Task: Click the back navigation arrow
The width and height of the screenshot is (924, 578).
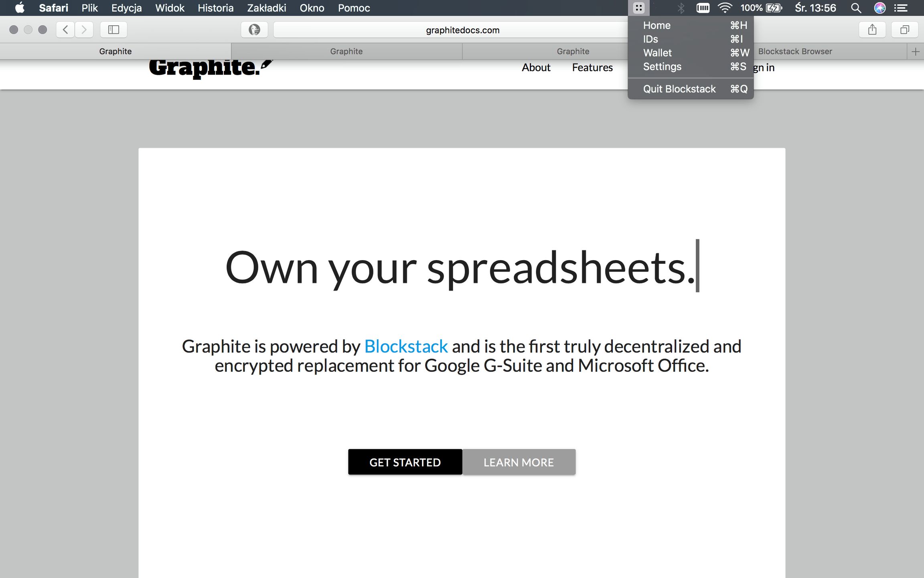Action: click(x=65, y=29)
